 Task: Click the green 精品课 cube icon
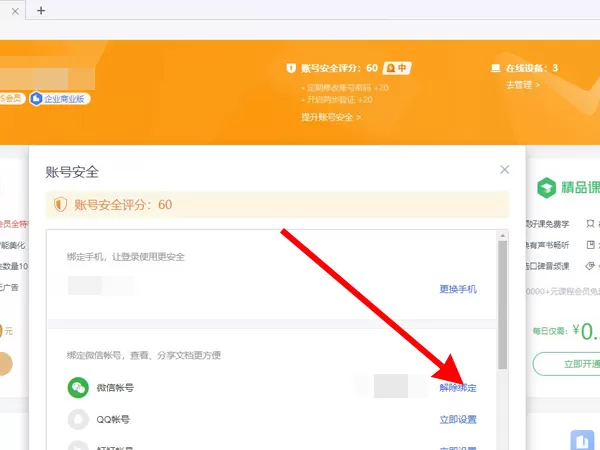point(546,188)
